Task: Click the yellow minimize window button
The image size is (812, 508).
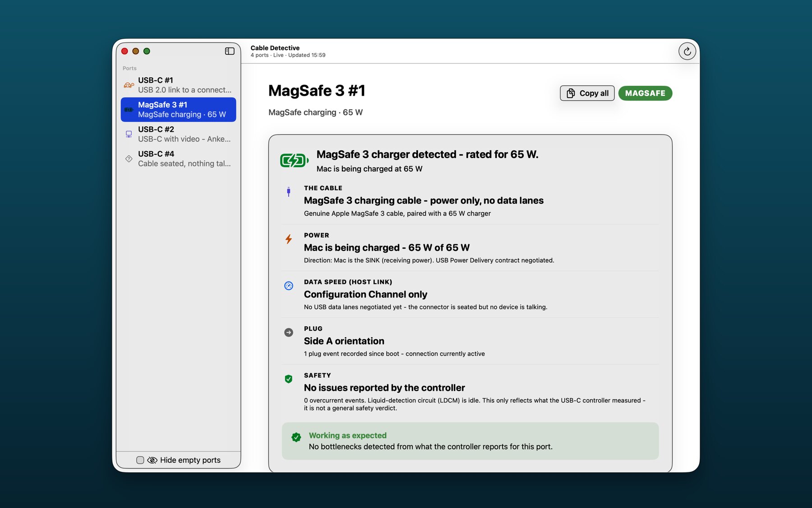Action: coord(135,51)
